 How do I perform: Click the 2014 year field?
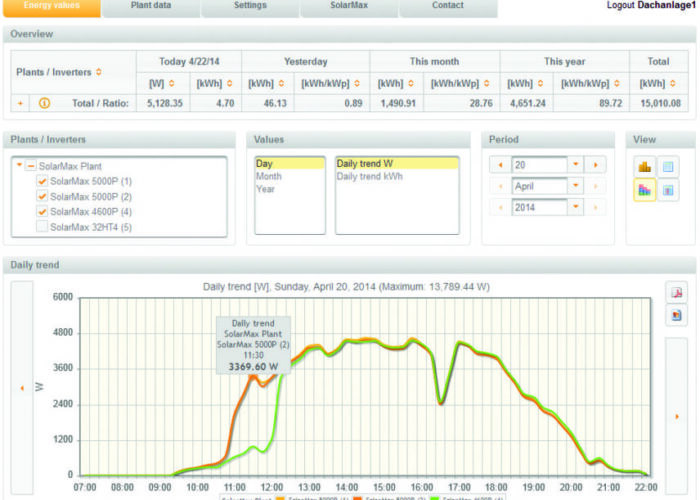point(540,207)
